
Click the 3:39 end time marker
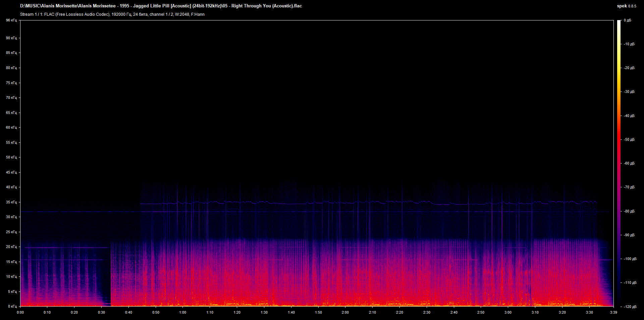point(613,312)
